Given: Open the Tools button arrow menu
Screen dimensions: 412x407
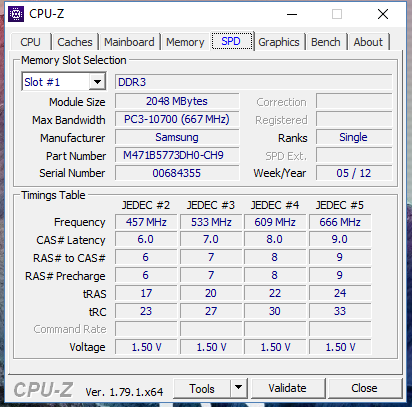Looking at the screenshot, I should (238, 387).
